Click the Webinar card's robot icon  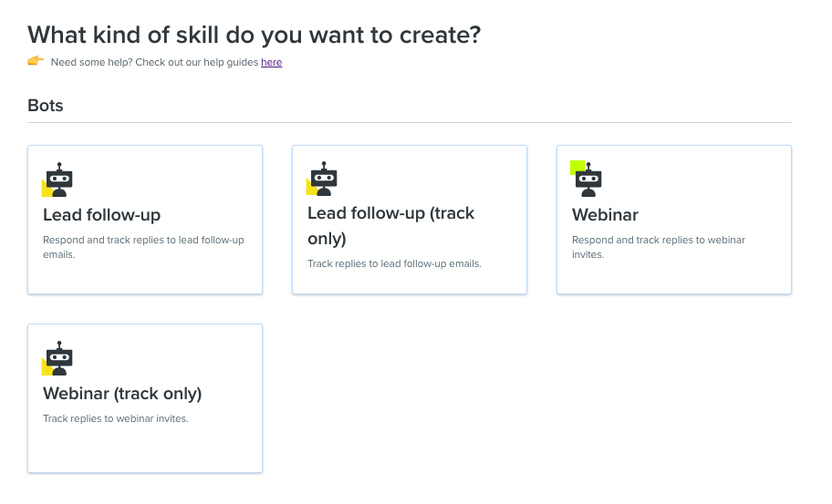pos(587,180)
